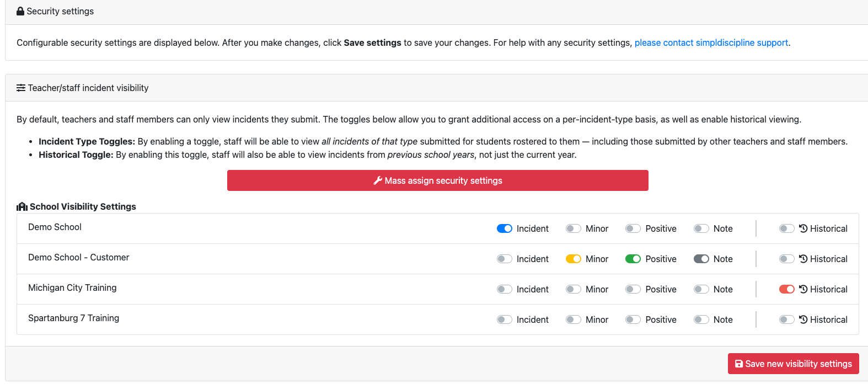Viewport: 868px width, 389px height.
Task: Enable Positive toggle for Spartanburg 7 Training
Action: (x=633, y=319)
